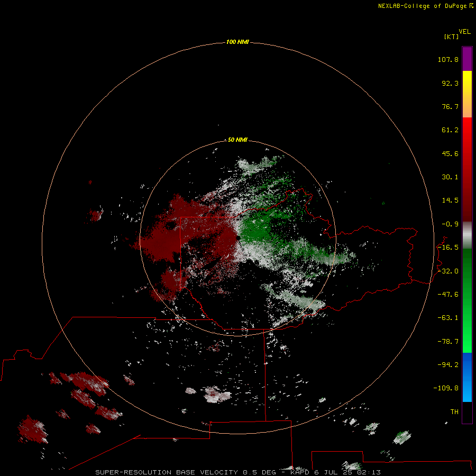
Task: Click the VEL legend title
Action: [464, 32]
